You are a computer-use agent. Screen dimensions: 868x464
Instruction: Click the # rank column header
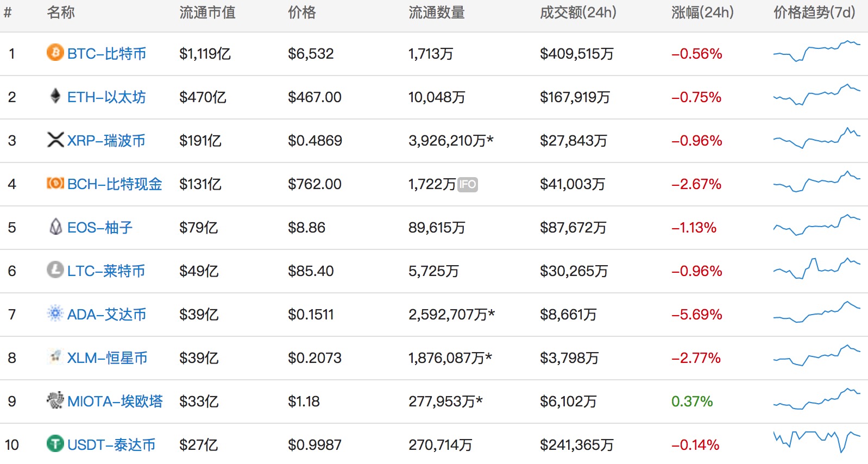8,12
